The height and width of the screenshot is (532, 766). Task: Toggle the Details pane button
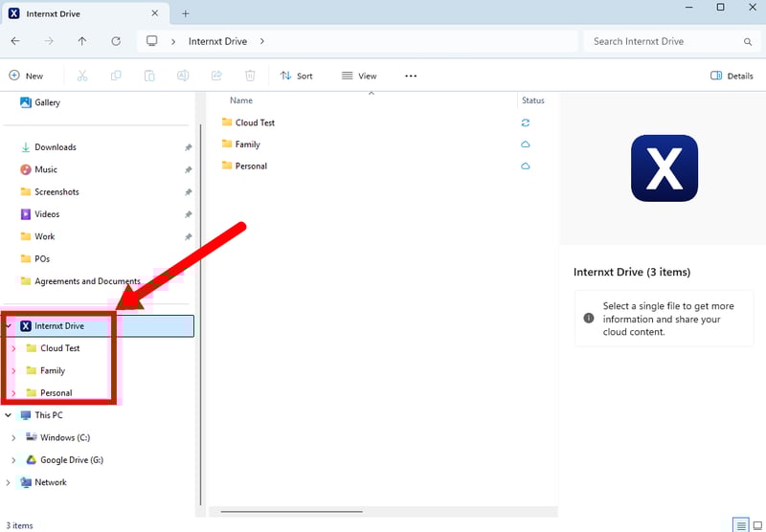click(x=732, y=76)
